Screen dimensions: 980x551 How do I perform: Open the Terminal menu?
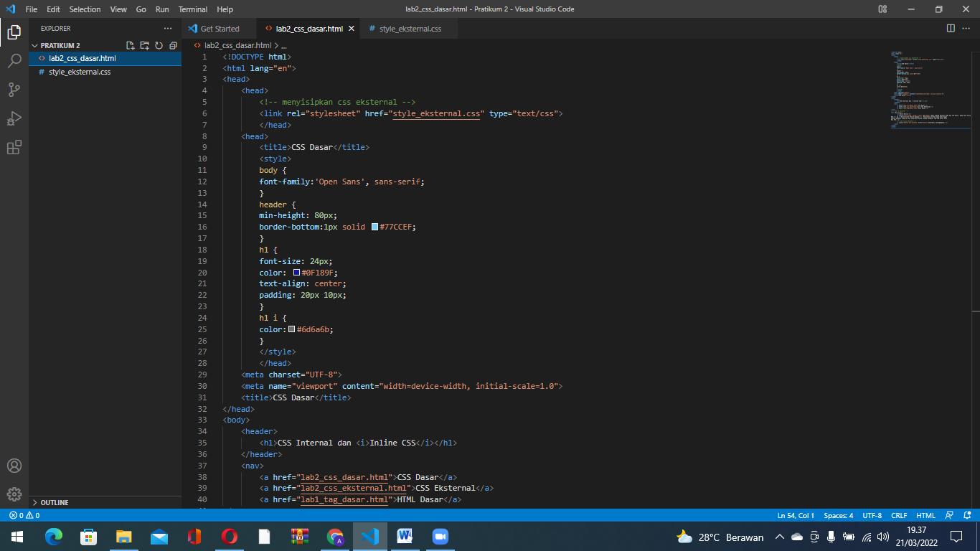pyautogui.click(x=192, y=9)
